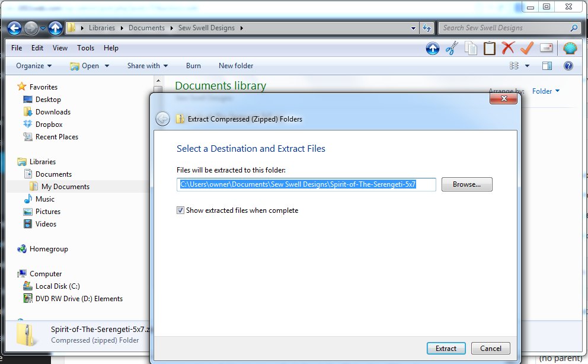The width and height of the screenshot is (588, 364).
Task: Click the Extract button
Action: (x=446, y=348)
